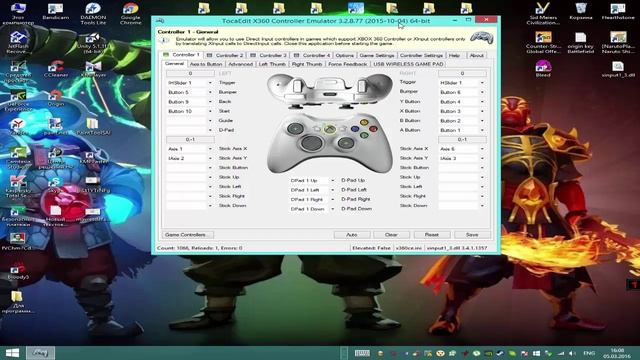The image size is (640, 360).
Task: Open Kaspersky Total Security shortcut
Action: click(18, 187)
